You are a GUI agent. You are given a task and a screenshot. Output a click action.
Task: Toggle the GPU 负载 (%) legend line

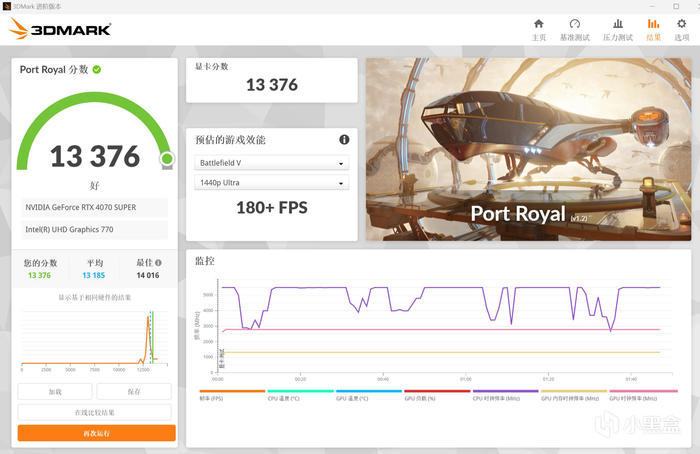[437, 395]
